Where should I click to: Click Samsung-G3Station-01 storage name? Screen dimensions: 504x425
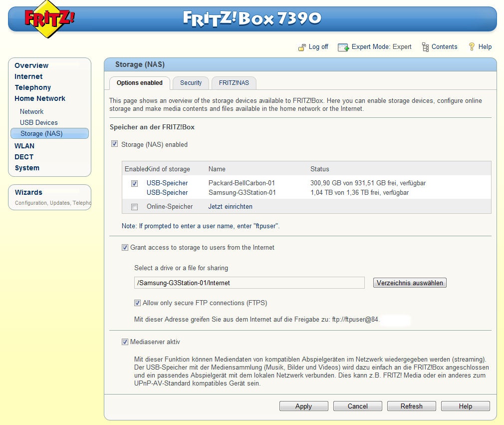click(242, 192)
